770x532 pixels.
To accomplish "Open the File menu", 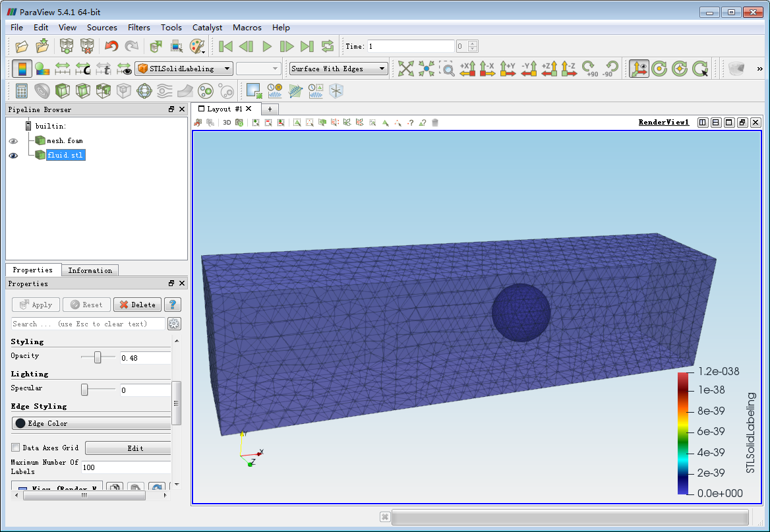I will point(16,28).
